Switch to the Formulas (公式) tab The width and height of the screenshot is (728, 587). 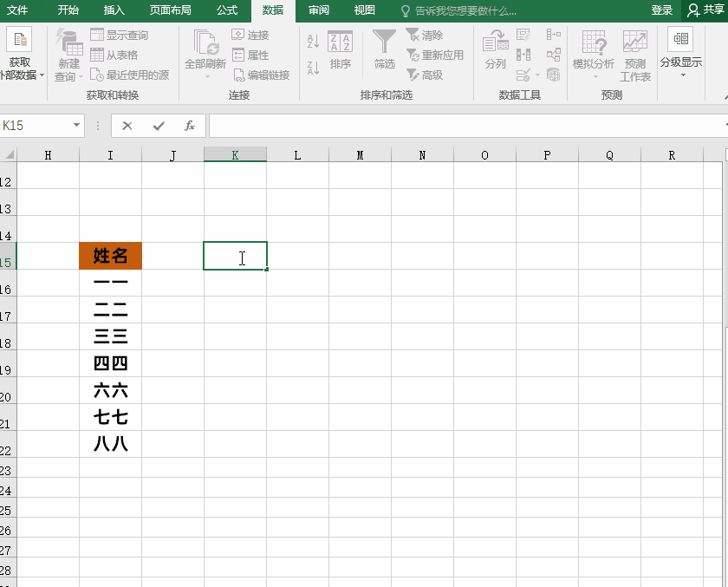[227, 10]
